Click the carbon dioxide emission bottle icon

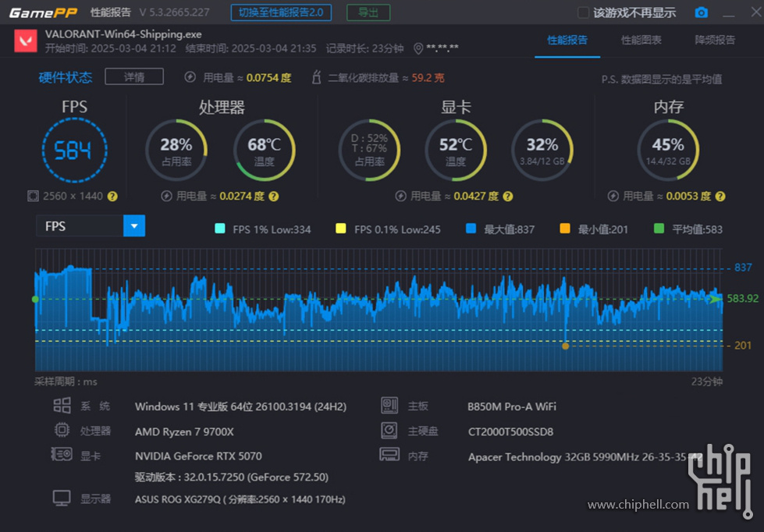pyautogui.click(x=316, y=77)
